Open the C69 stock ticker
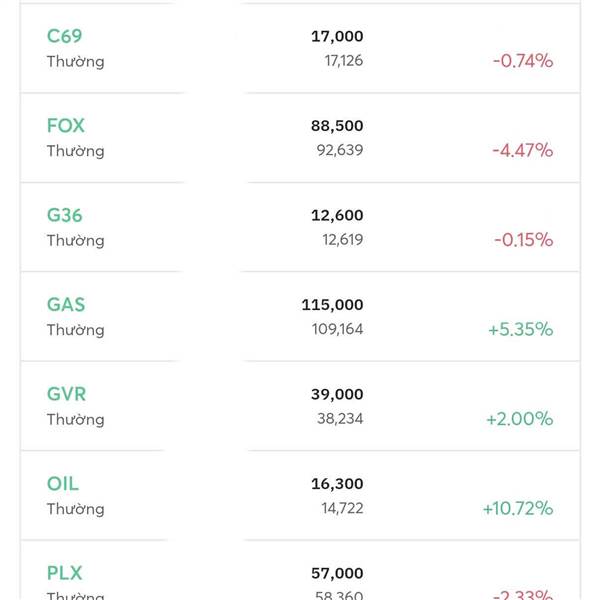This screenshot has height=600, width=600. 64,36
